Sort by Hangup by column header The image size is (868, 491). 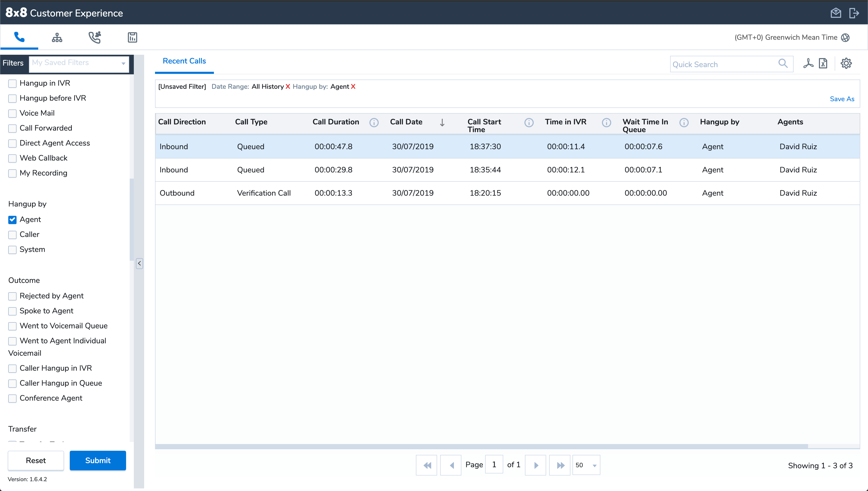point(719,122)
